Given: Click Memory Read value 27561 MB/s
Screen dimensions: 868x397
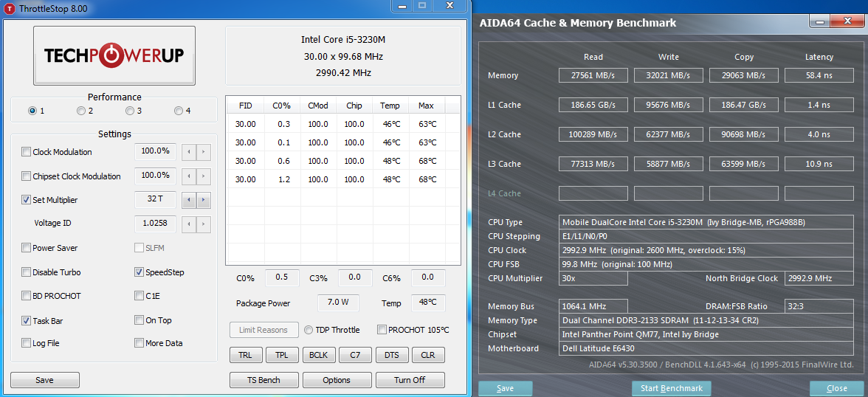Looking at the screenshot, I should 593,75.
